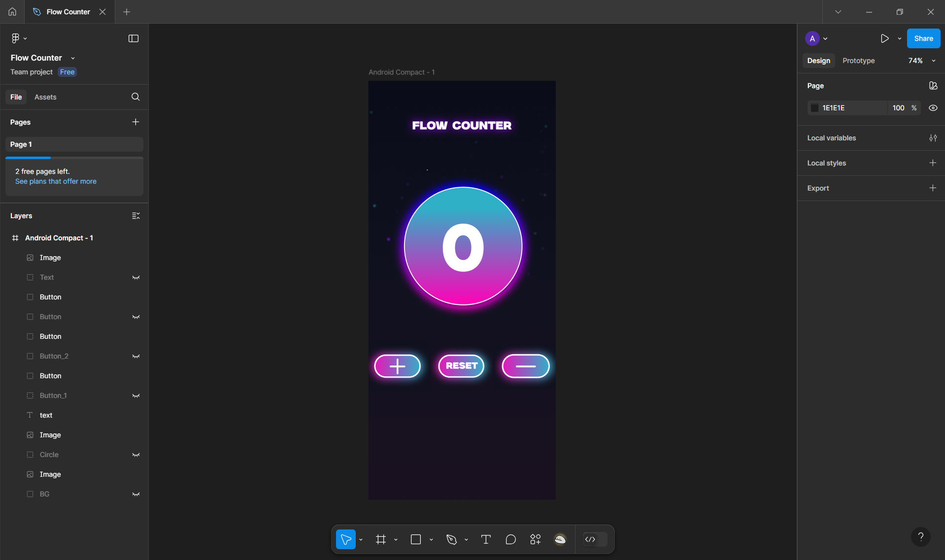Open the present options dropdown chevron
The height and width of the screenshot is (560, 945).
coord(899,38)
